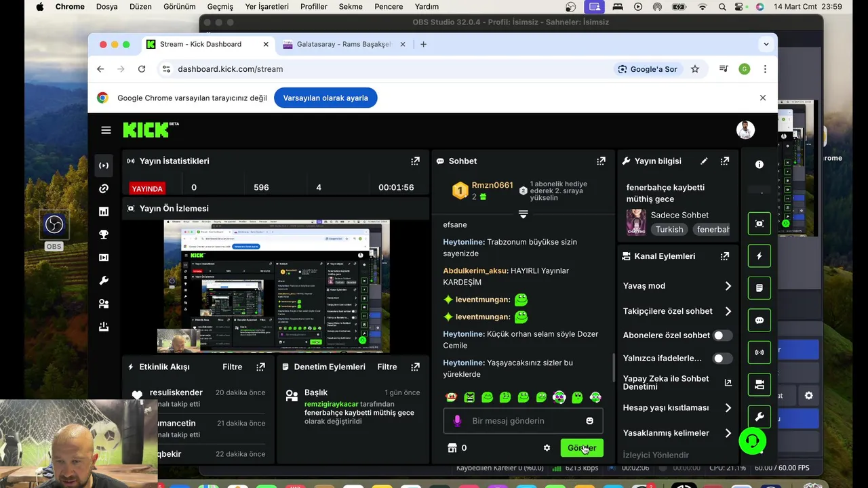Screen dimensions: 868x488
Task: Collapse the pinned leaderboard in chat
Action: coord(523,214)
